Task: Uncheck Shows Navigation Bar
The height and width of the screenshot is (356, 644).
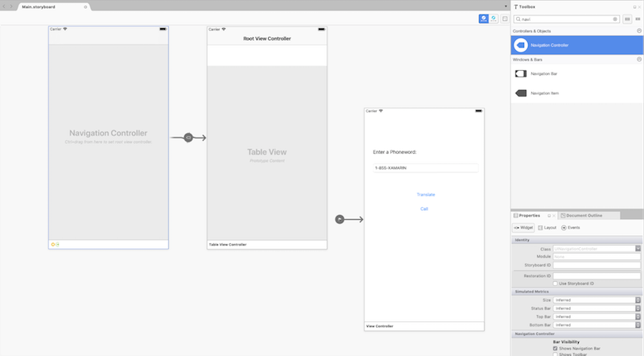Action: point(555,349)
